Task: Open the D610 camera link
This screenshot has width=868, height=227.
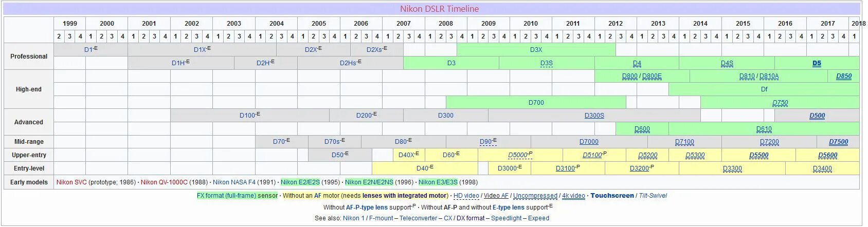Action: 764,129
